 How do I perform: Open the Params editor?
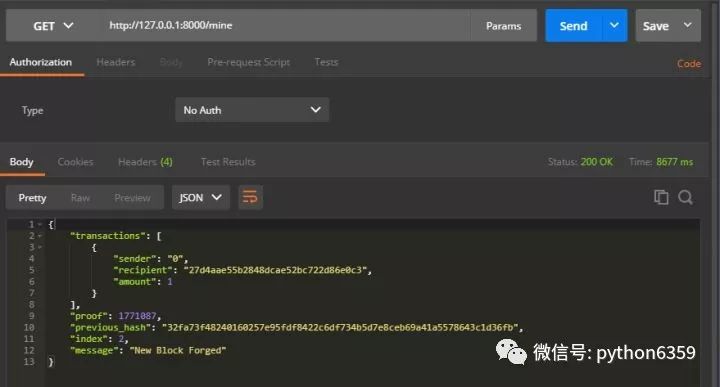click(503, 26)
